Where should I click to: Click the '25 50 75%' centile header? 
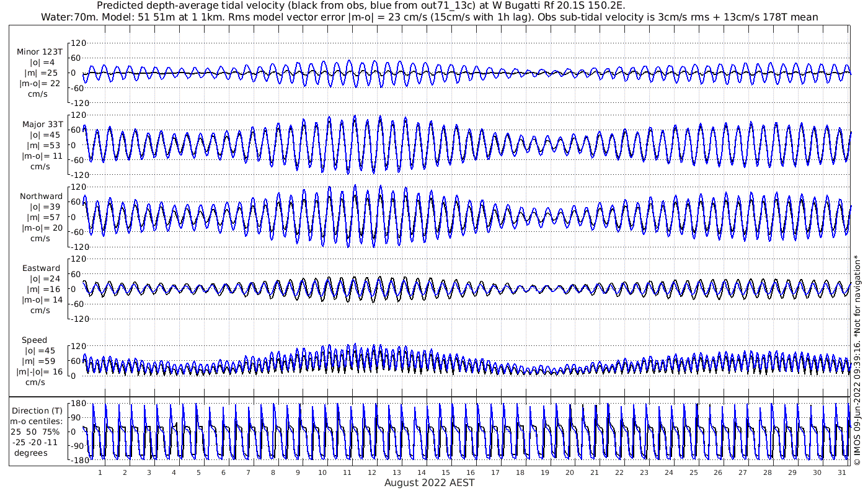coord(35,432)
